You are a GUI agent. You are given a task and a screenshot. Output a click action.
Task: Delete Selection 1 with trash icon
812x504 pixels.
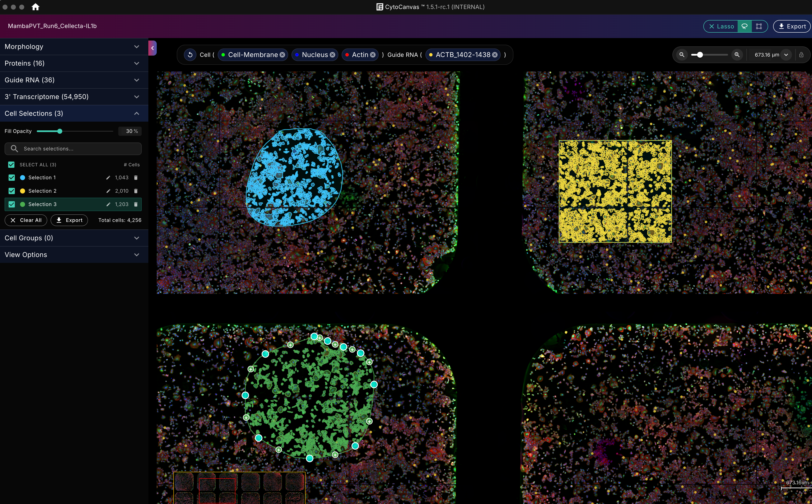tap(136, 178)
